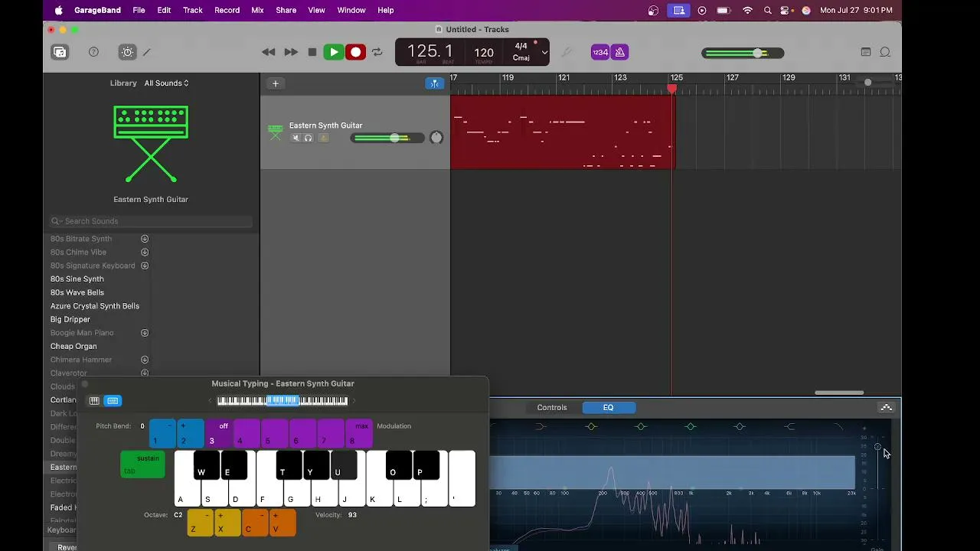Open the All Sounds library dropdown
Image resolution: width=980 pixels, height=551 pixels.
[166, 83]
